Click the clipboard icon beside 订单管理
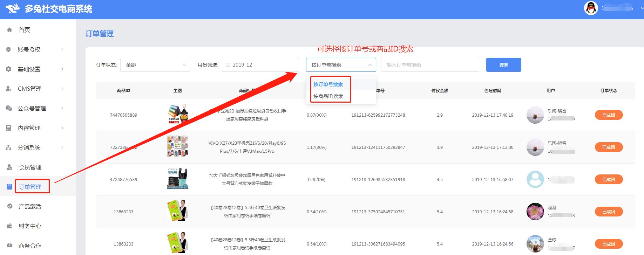This screenshot has height=255, width=644. coord(9,187)
